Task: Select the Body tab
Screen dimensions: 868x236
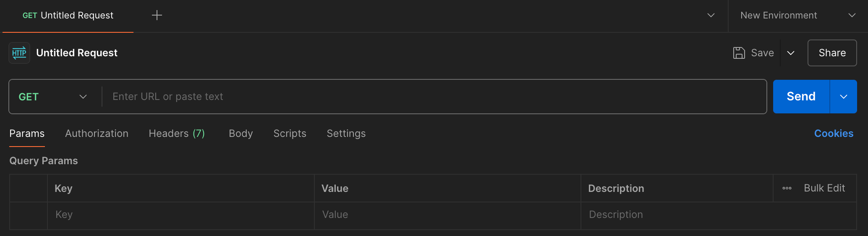Action: pyautogui.click(x=241, y=134)
